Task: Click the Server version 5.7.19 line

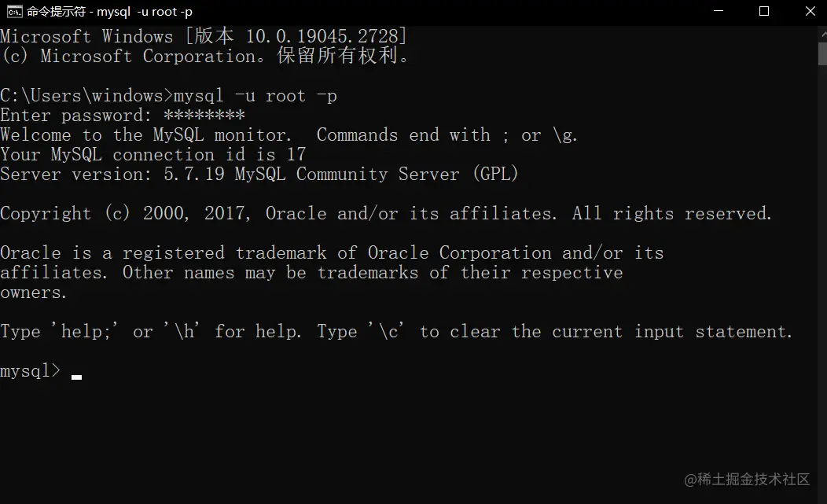Action: pos(259,174)
